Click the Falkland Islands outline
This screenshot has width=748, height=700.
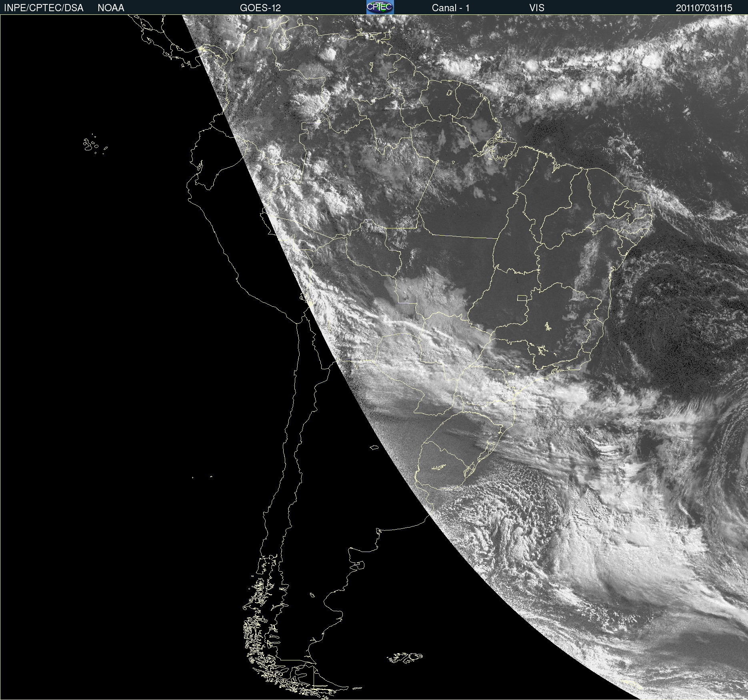(405, 658)
